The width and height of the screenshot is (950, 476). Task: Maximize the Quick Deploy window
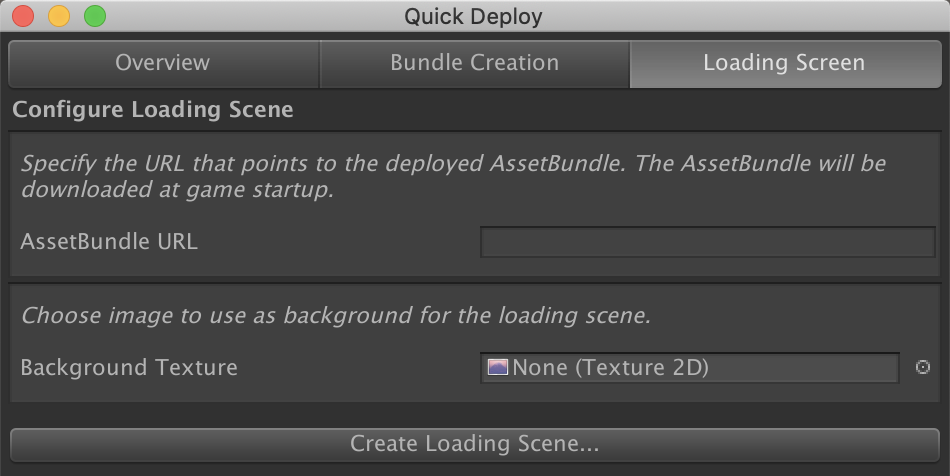(x=94, y=16)
